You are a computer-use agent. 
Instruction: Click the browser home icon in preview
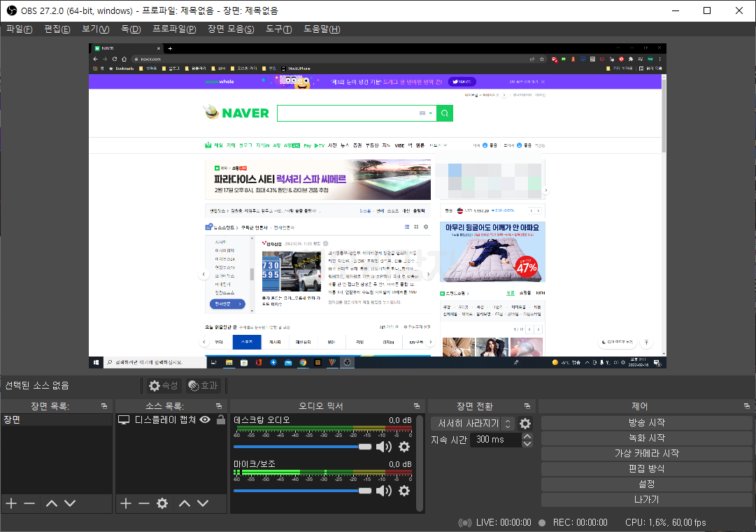124,59
